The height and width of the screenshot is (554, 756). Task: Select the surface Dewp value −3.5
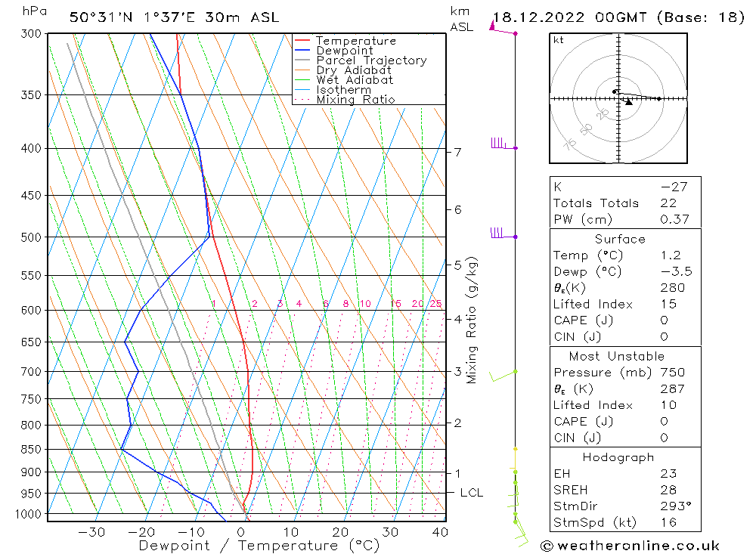coord(677,271)
